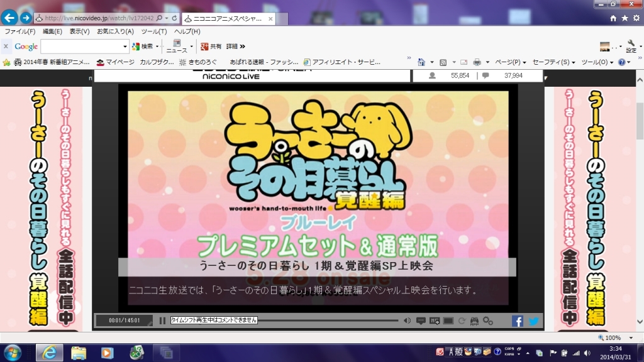
Task: Open favorite 2014年春 新番組アニメ
Action: (52, 62)
